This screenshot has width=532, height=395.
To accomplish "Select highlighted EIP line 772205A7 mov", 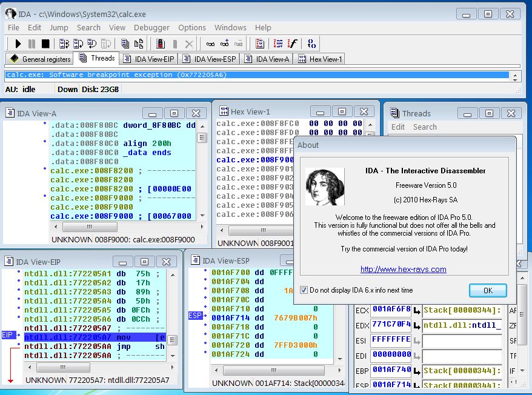I will pyautogui.click(x=95, y=337).
